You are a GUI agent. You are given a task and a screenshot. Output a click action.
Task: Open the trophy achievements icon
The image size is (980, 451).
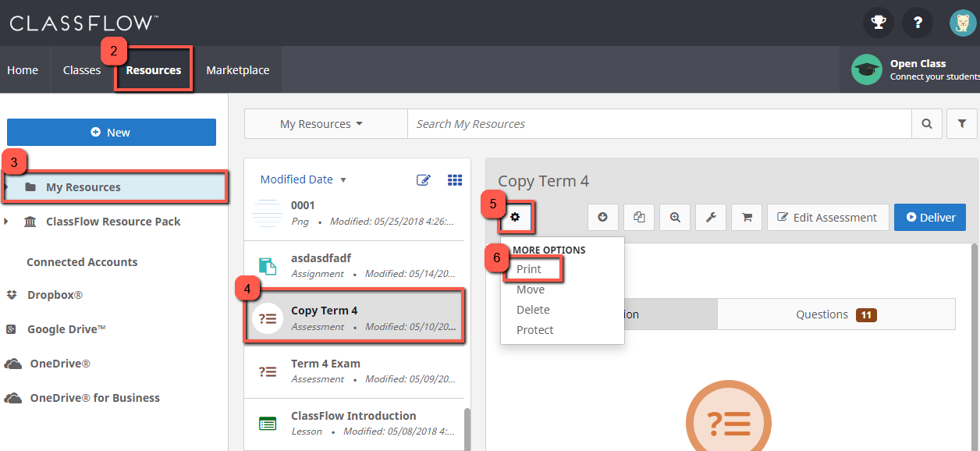tap(878, 23)
